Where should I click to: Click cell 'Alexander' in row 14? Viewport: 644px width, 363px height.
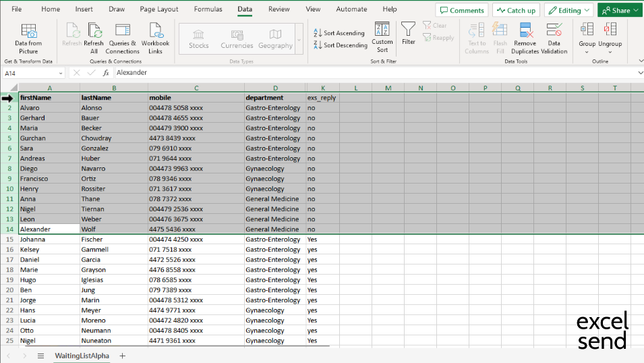(49, 229)
